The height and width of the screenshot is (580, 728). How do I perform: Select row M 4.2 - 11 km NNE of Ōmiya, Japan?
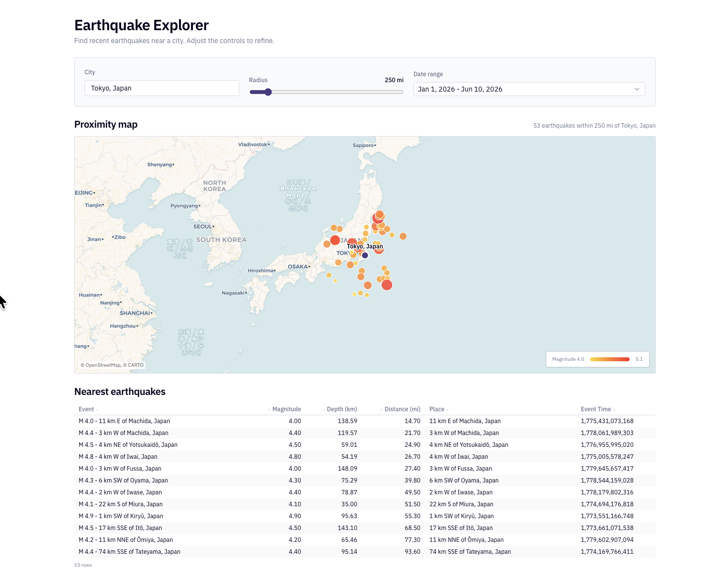[365, 540]
